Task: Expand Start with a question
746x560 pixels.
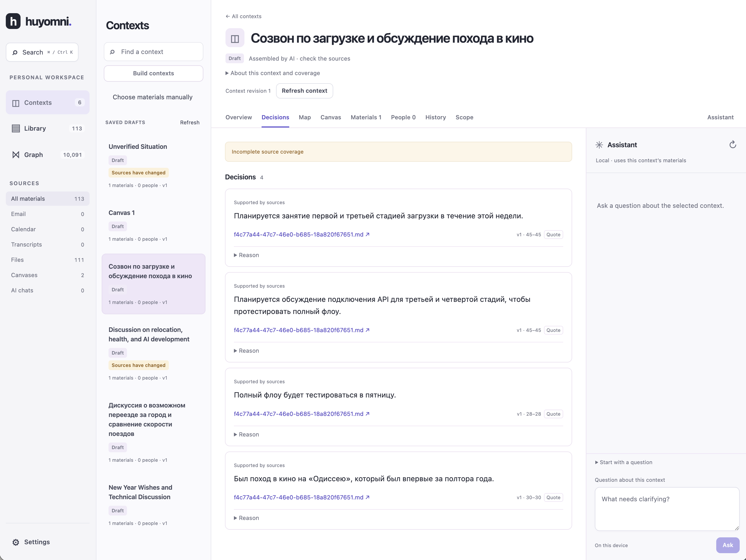Action: (624, 462)
